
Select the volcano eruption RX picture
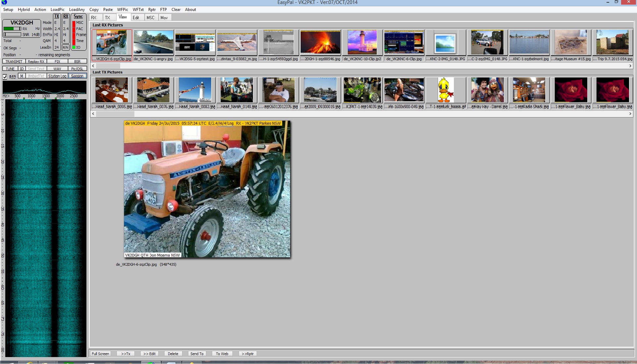pos(320,42)
